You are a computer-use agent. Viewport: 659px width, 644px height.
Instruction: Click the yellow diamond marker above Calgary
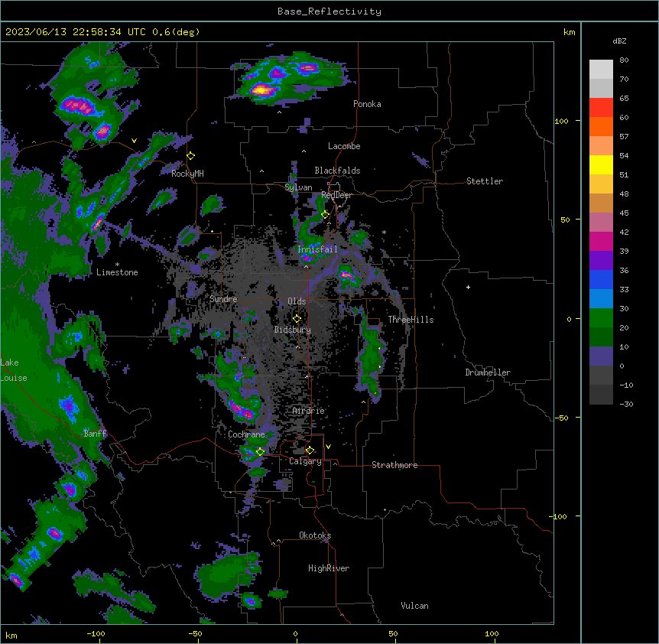pos(310,450)
